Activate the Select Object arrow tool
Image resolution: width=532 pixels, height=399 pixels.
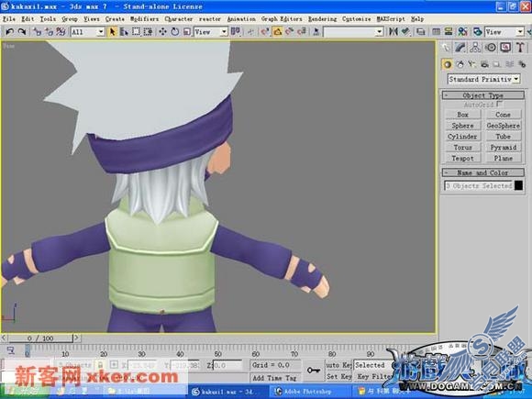click(112, 31)
